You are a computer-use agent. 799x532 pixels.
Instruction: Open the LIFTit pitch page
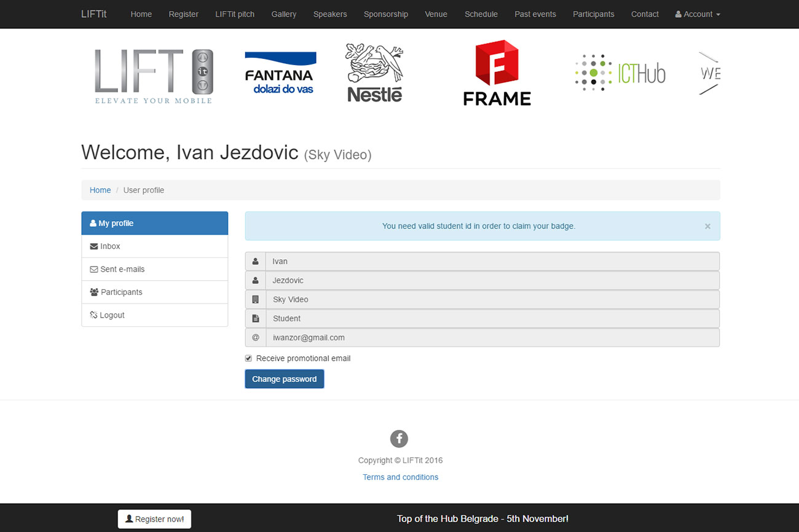235,14
